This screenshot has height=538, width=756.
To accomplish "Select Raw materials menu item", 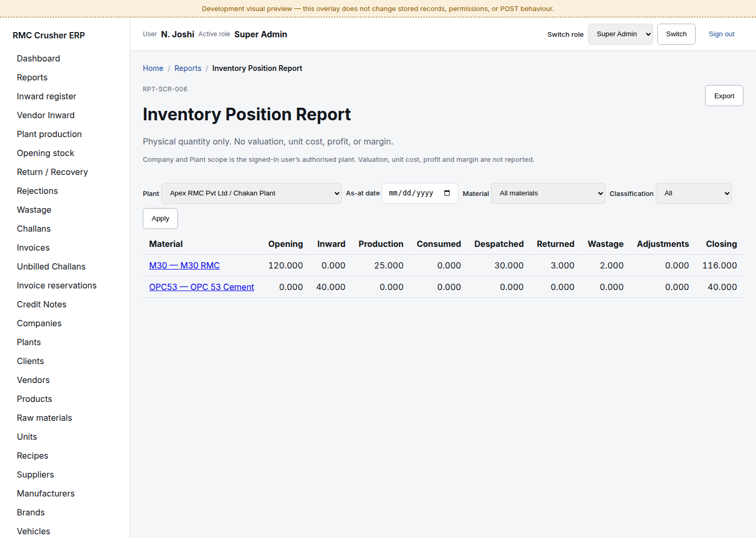I will click(45, 418).
